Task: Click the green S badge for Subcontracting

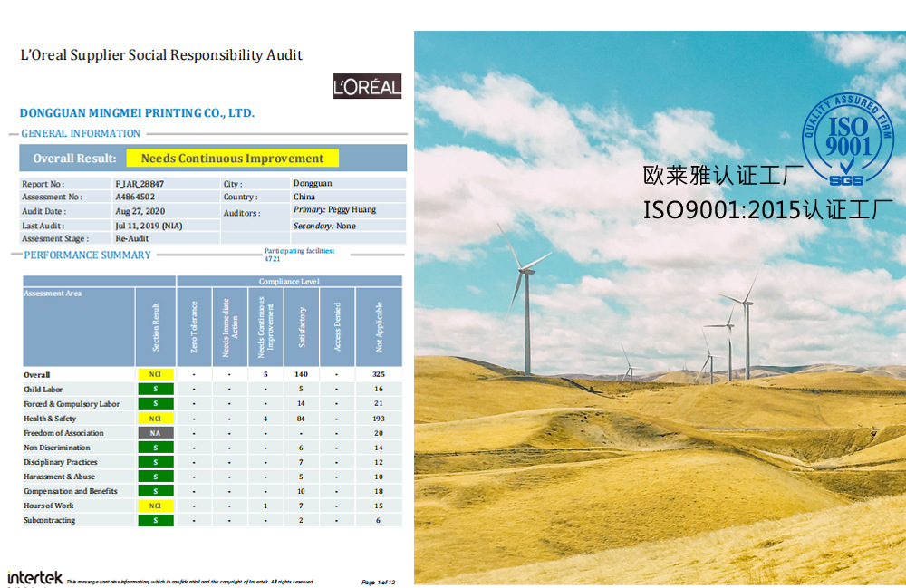Action: (155, 520)
